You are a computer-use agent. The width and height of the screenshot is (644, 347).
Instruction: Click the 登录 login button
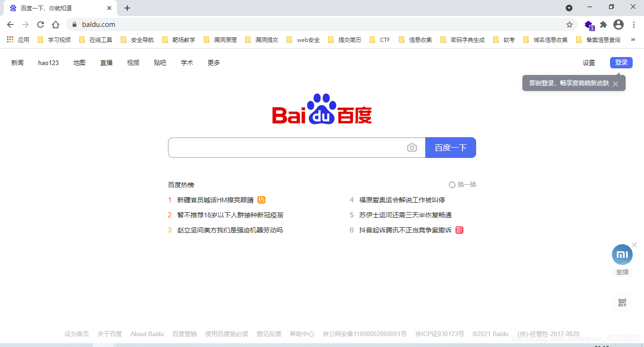(621, 62)
